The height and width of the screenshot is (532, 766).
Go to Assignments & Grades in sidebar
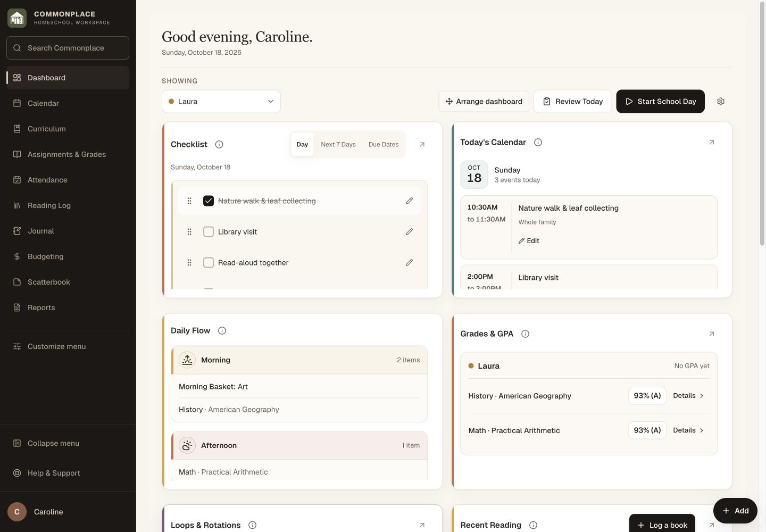coord(68,154)
